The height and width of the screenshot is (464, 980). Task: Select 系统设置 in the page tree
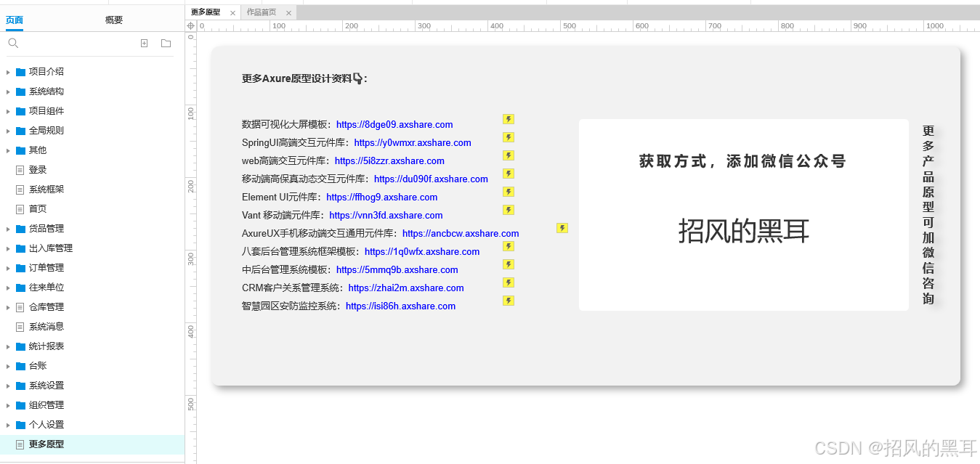click(46, 386)
